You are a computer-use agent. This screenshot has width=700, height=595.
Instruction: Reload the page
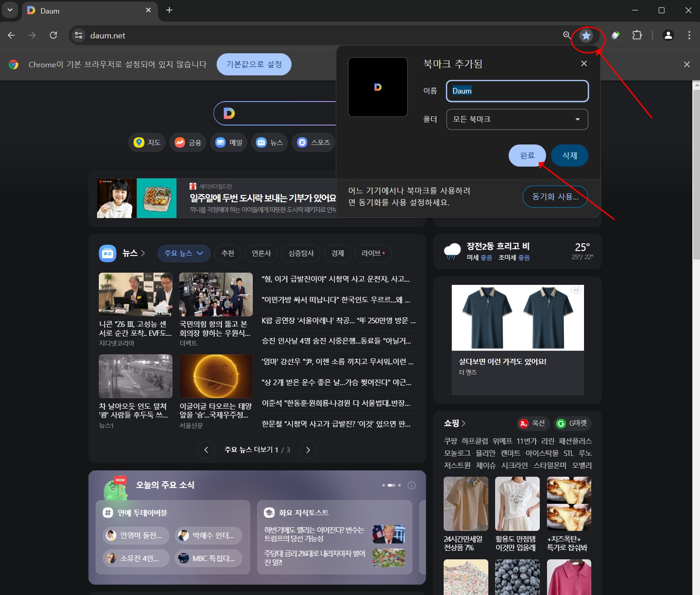coord(53,35)
